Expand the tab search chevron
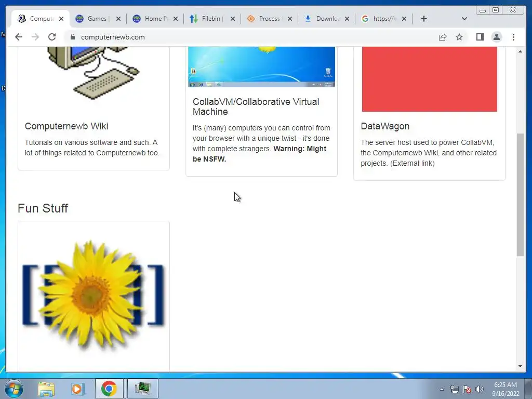Screen dimensions: 532x399 click(464, 19)
